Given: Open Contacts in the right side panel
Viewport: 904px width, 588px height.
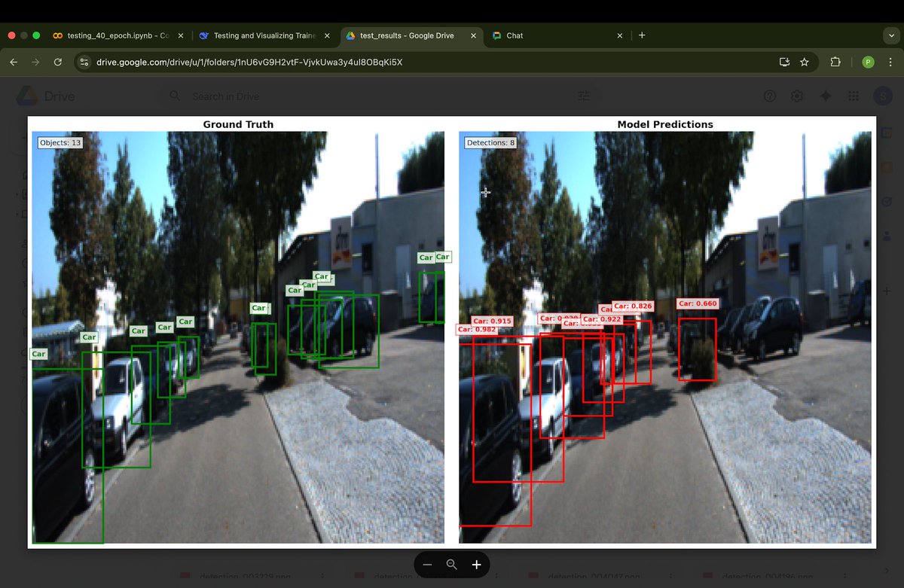Looking at the screenshot, I should coord(887,233).
